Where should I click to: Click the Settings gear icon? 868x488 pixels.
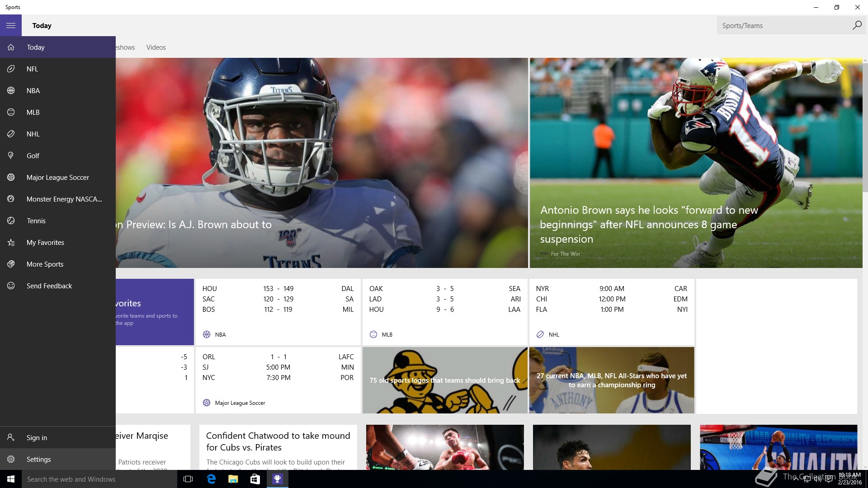pyautogui.click(x=11, y=459)
